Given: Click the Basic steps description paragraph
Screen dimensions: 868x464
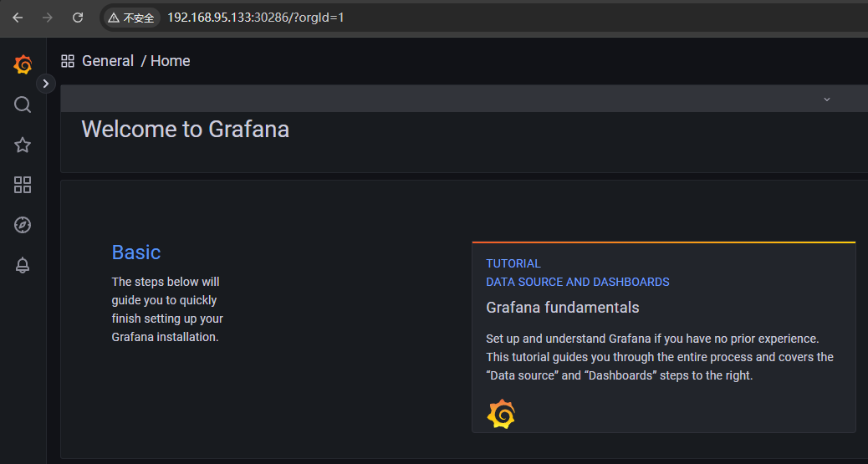Looking at the screenshot, I should pyautogui.click(x=167, y=309).
